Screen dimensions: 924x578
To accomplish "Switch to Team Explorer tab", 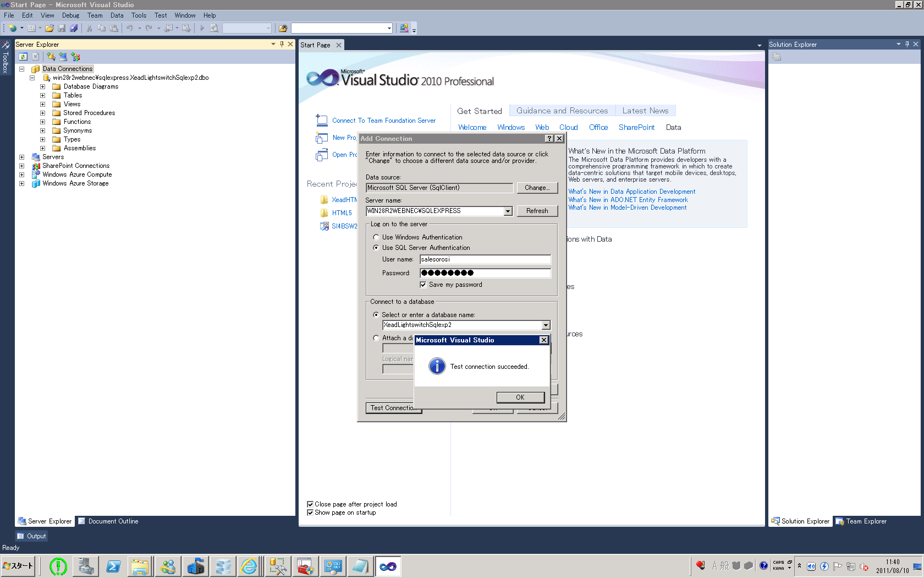I will coord(861,521).
